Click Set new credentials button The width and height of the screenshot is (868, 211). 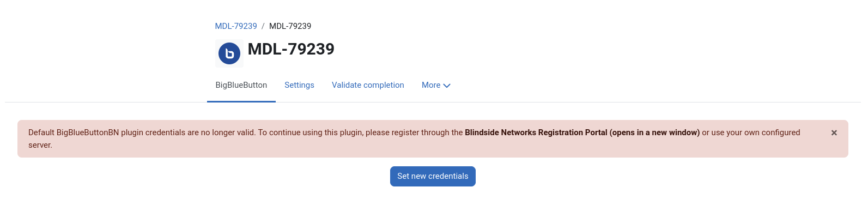[433, 176]
